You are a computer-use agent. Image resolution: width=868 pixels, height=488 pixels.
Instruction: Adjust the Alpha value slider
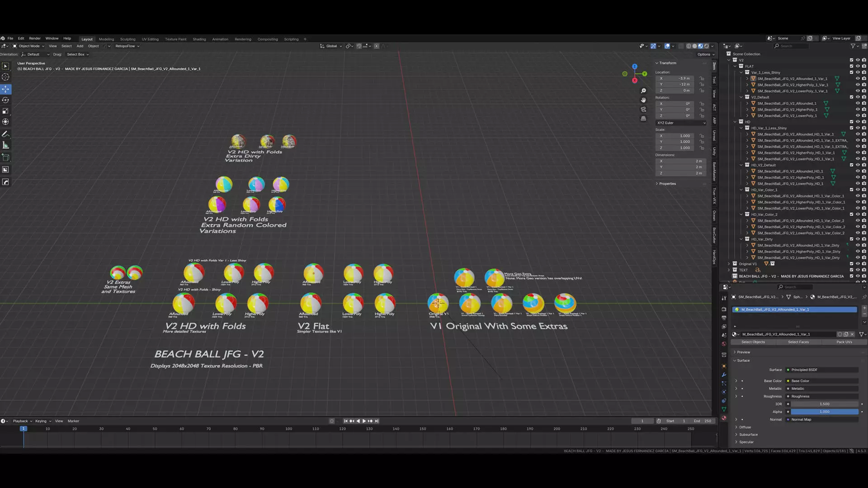pyautogui.click(x=824, y=412)
